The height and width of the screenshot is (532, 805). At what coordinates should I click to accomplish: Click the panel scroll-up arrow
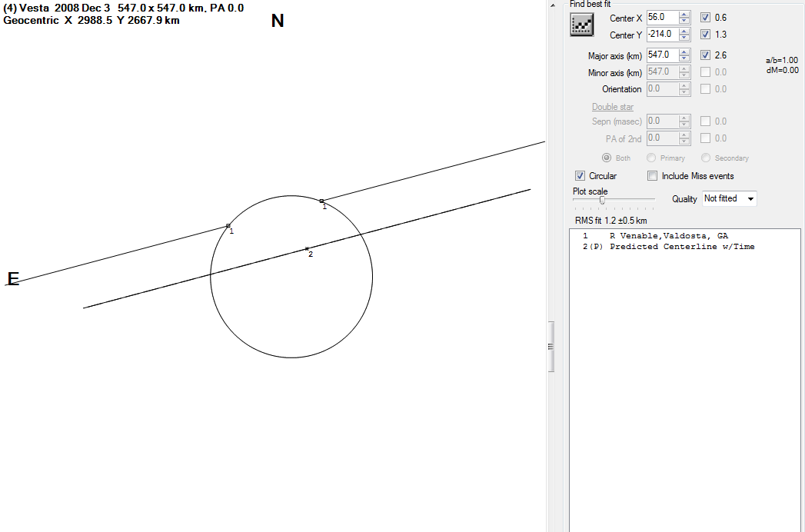point(552,5)
